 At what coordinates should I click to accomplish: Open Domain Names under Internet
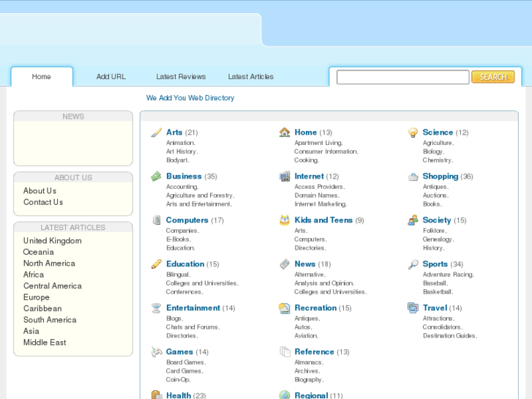click(x=316, y=195)
